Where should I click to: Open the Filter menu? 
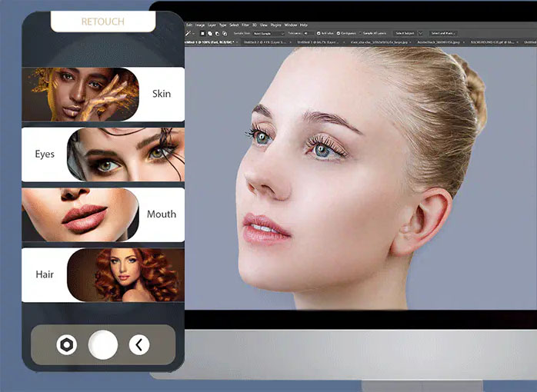[x=245, y=25]
